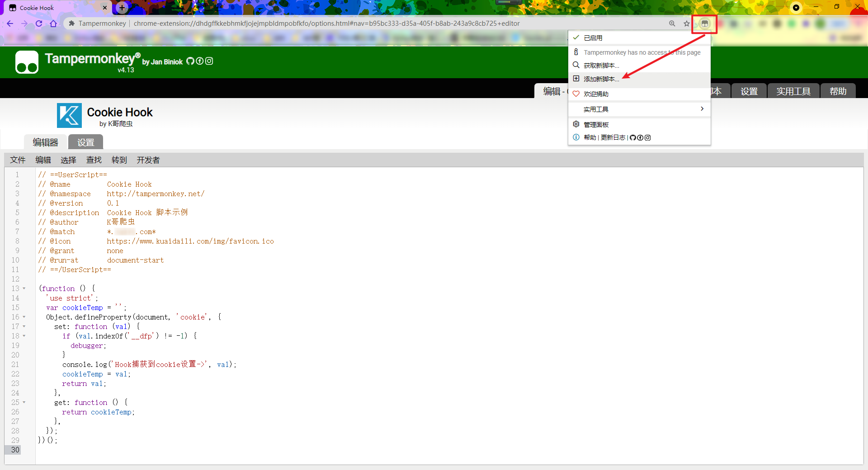Image resolution: width=868 pixels, height=470 pixels.
Task: Open the 文件 menu in the editor
Action: tap(18, 160)
